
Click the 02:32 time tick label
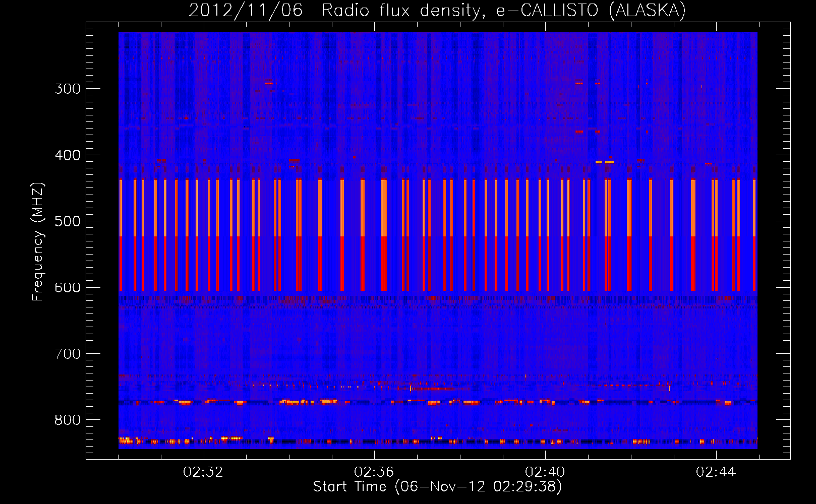(x=203, y=472)
